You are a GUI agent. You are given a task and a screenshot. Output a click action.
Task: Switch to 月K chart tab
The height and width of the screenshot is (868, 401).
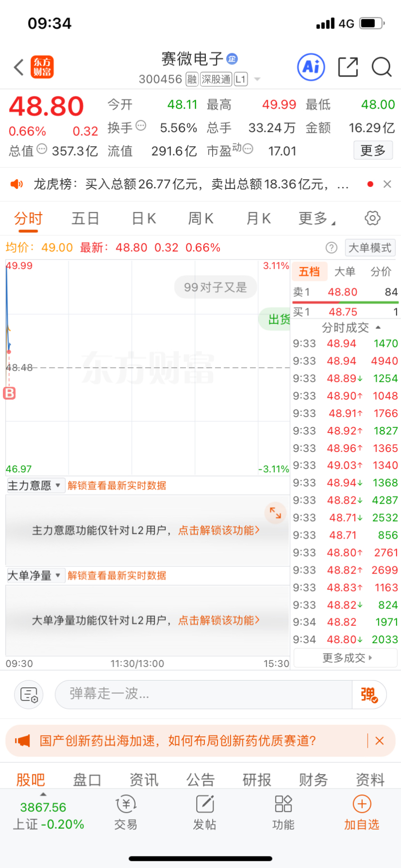tap(258, 218)
